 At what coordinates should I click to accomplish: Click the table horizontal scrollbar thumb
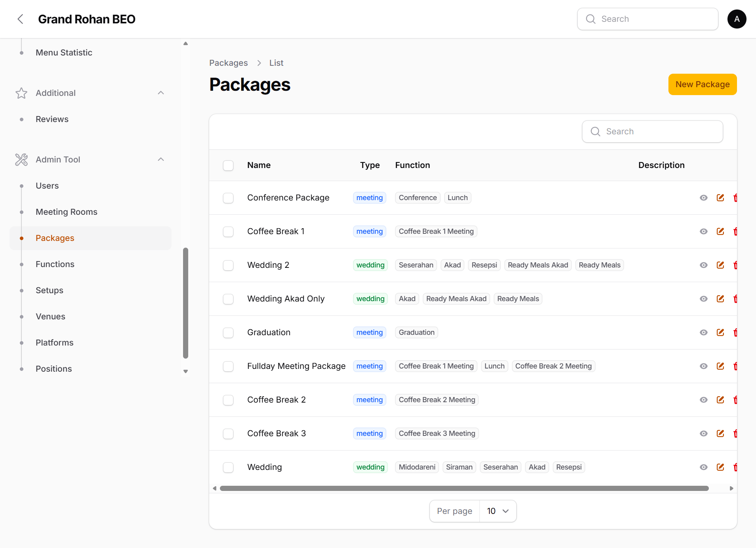[464, 488]
